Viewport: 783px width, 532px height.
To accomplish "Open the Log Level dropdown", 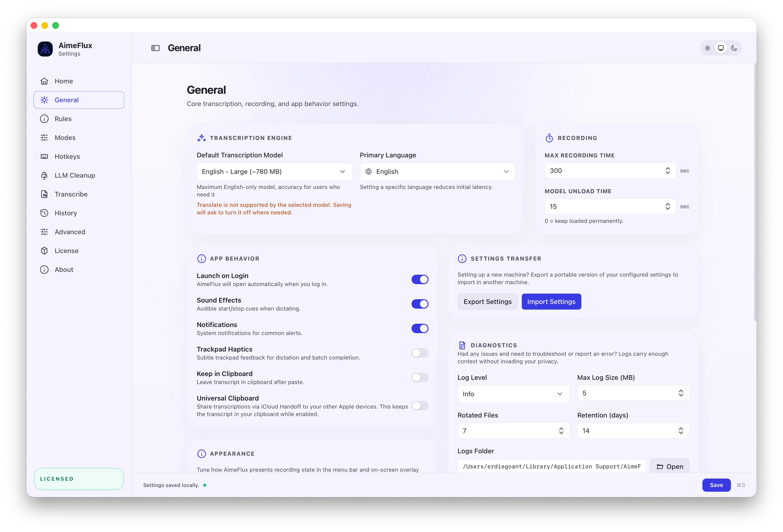I will pos(514,394).
